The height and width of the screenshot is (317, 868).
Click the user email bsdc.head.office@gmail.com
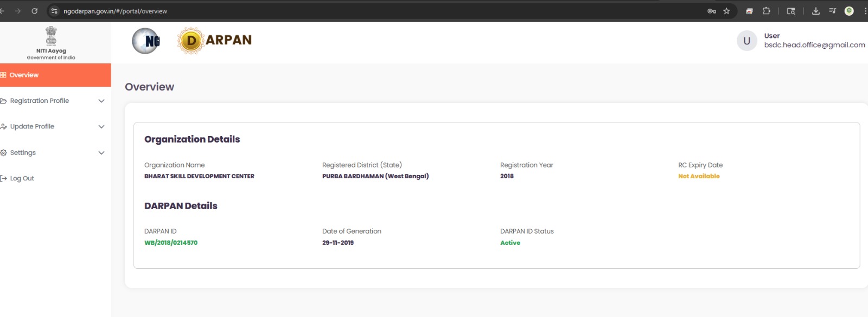coord(814,45)
